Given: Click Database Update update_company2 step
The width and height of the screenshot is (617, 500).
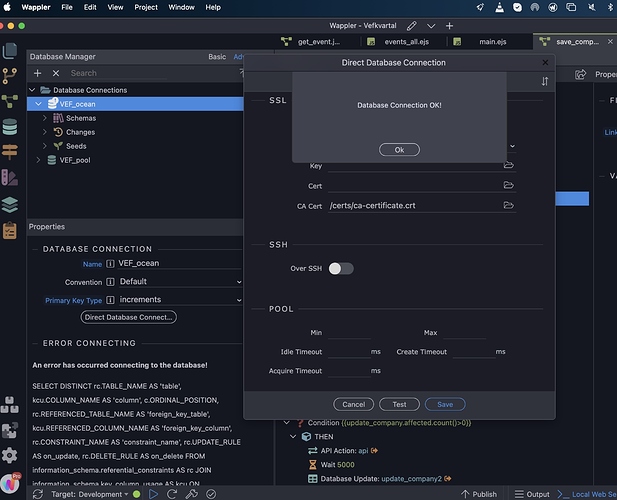Looking at the screenshot, I should pos(381,479).
